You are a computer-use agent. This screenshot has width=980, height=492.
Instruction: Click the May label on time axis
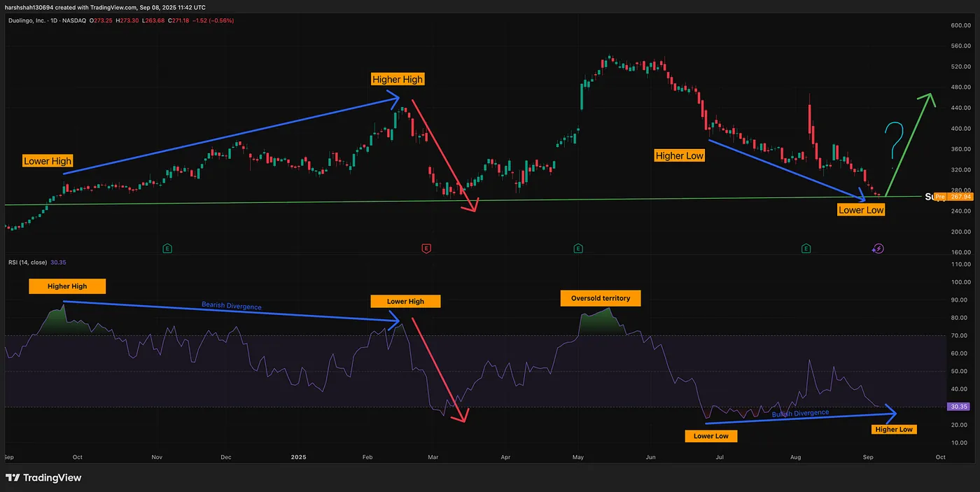point(578,457)
